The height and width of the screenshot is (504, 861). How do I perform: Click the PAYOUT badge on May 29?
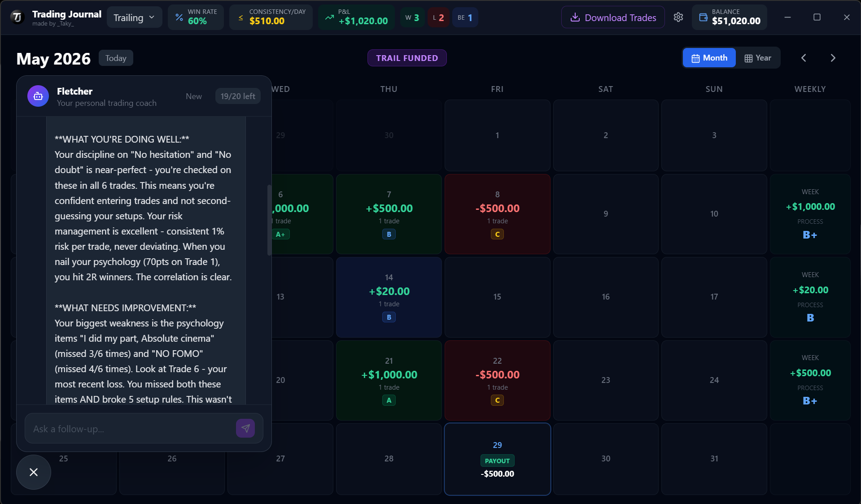[497, 461]
